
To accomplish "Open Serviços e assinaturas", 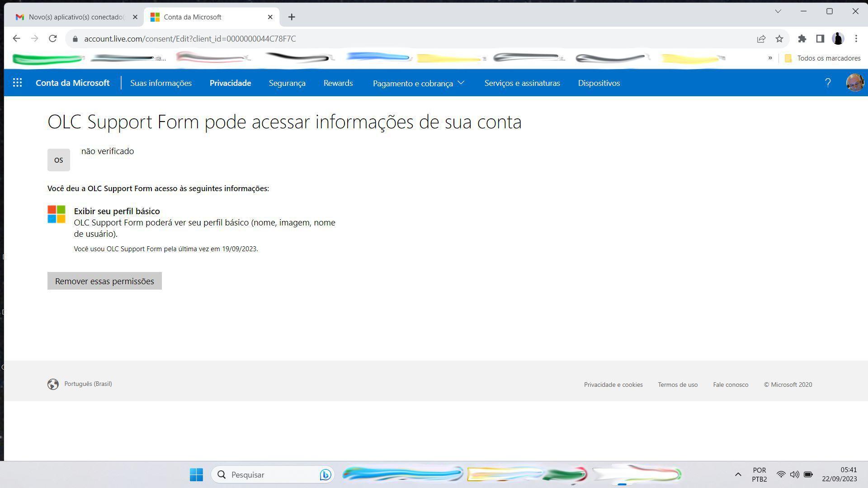I will pos(522,83).
